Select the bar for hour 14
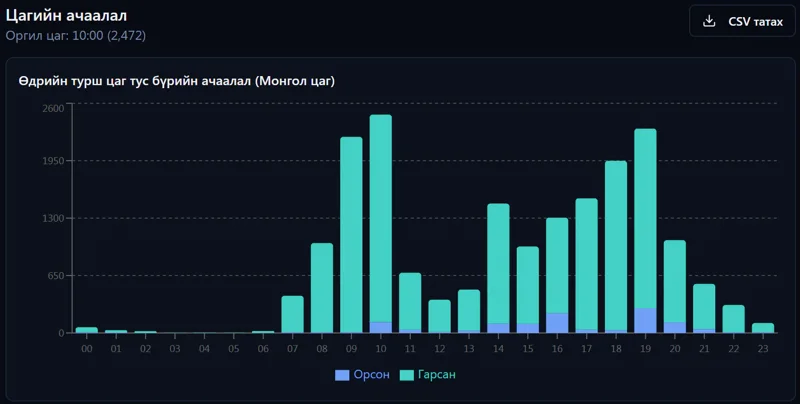The height and width of the screenshot is (404, 800). coord(498,268)
